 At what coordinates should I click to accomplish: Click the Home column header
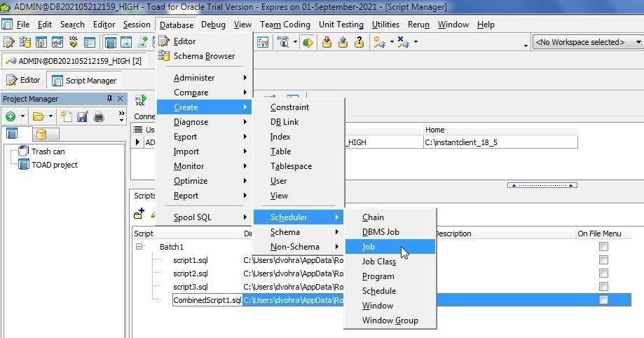pyautogui.click(x=500, y=130)
